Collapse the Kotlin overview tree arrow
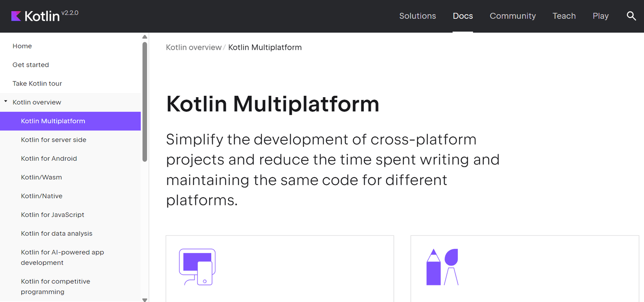The width and height of the screenshot is (644, 302). [x=6, y=102]
